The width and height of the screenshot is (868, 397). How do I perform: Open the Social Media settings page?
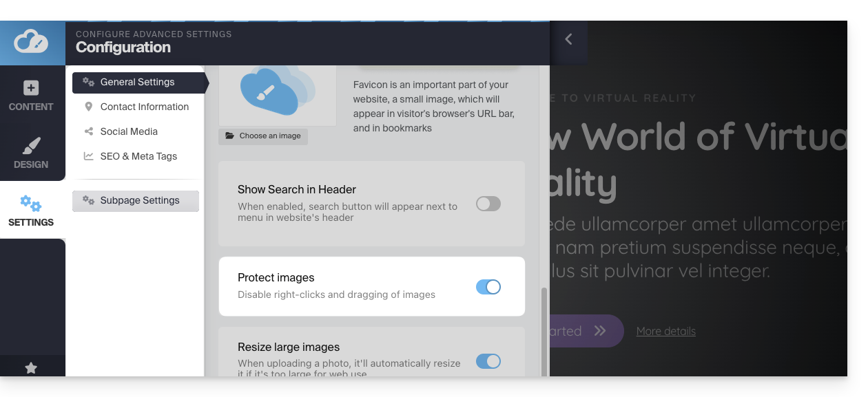pyautogui.click(x=129, y=131)
